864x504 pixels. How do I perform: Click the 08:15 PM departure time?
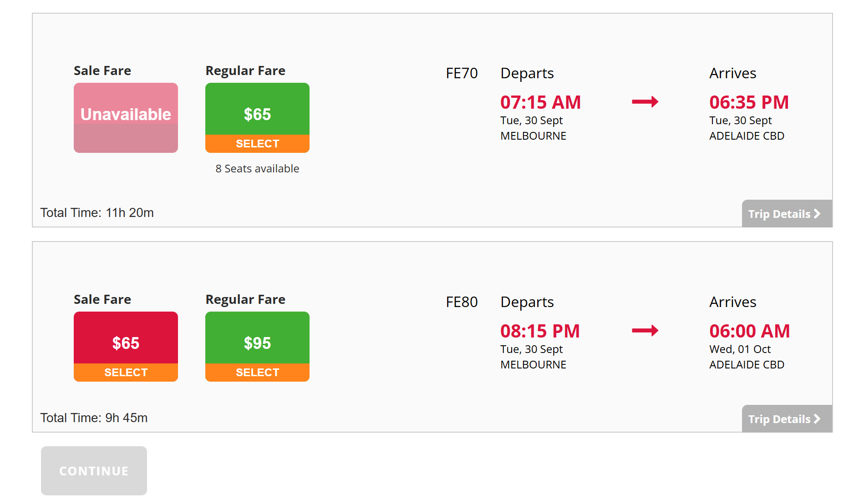(x=540, y=331)
